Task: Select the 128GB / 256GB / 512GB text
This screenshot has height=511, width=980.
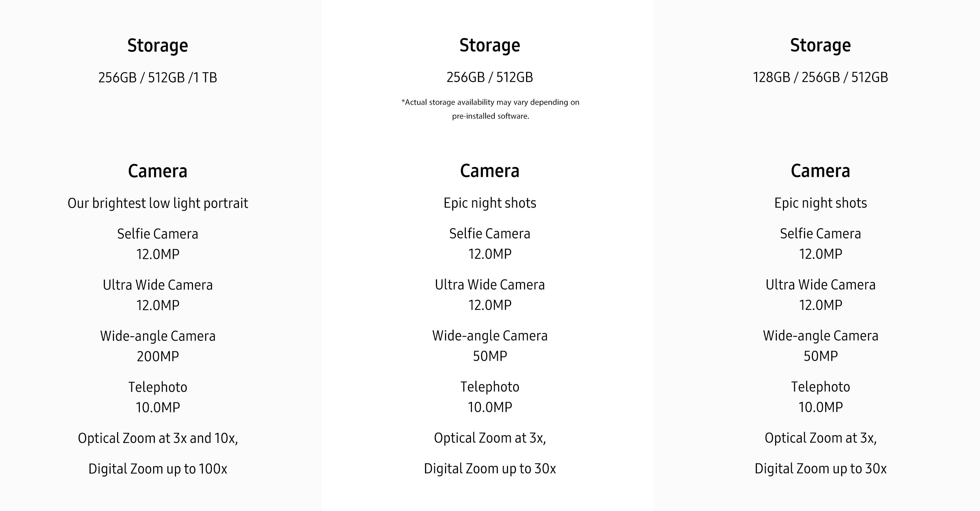Action: coord(820,77)
